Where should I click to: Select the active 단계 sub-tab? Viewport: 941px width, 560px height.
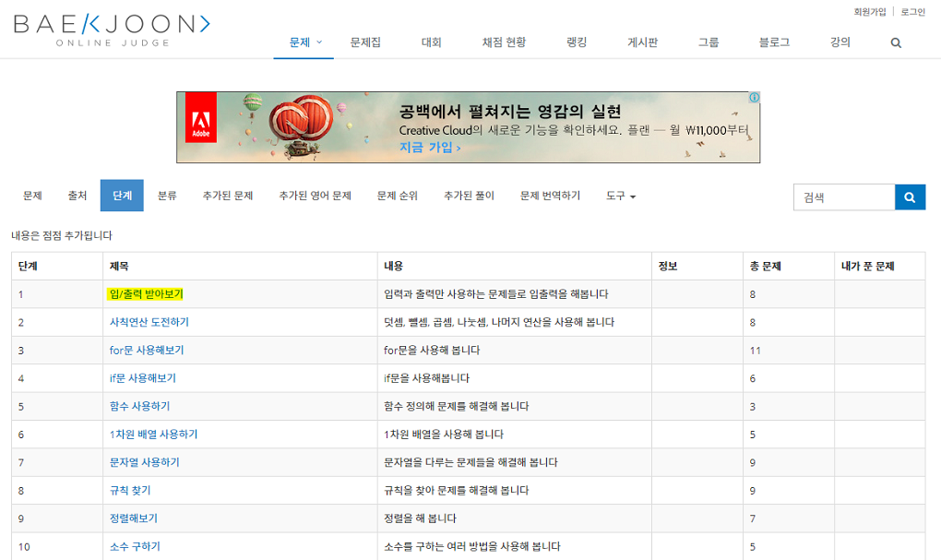[x=122, y=195]
